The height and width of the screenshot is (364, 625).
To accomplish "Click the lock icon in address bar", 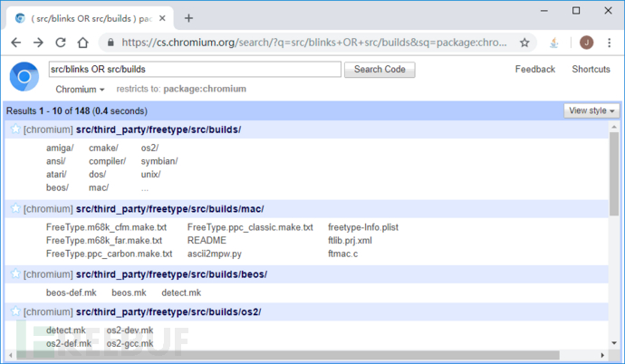I will [111, 43].
